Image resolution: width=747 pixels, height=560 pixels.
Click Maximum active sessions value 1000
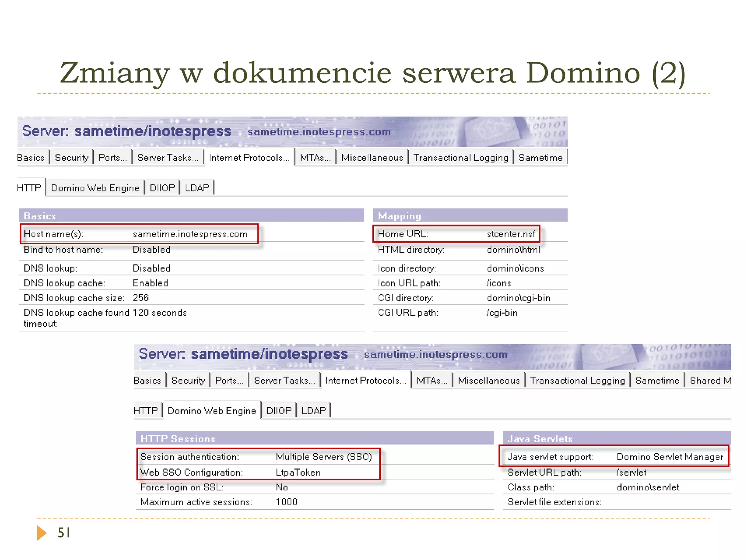287,502
